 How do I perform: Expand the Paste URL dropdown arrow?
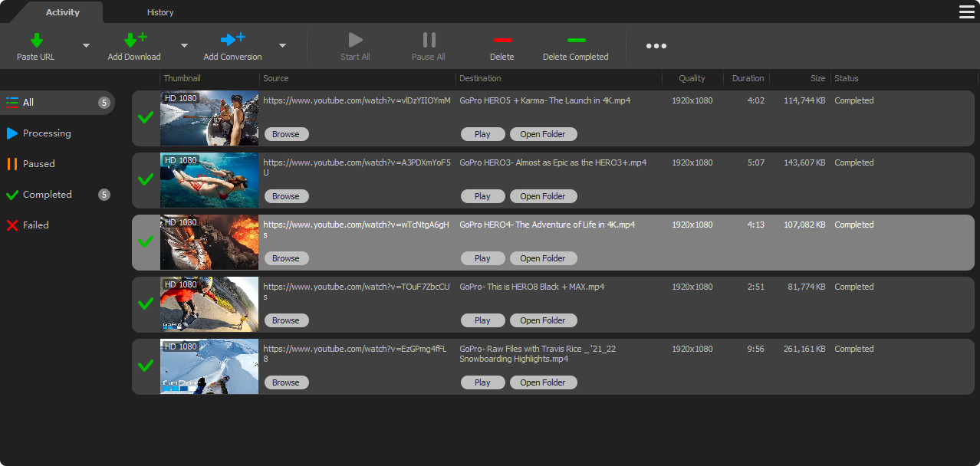86,45
